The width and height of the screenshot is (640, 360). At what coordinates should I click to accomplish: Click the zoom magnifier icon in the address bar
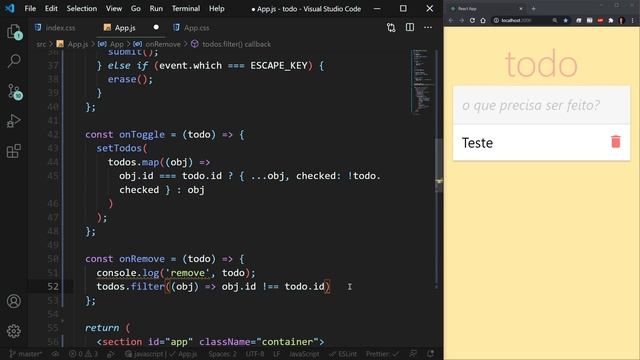[x=555, y=20]
